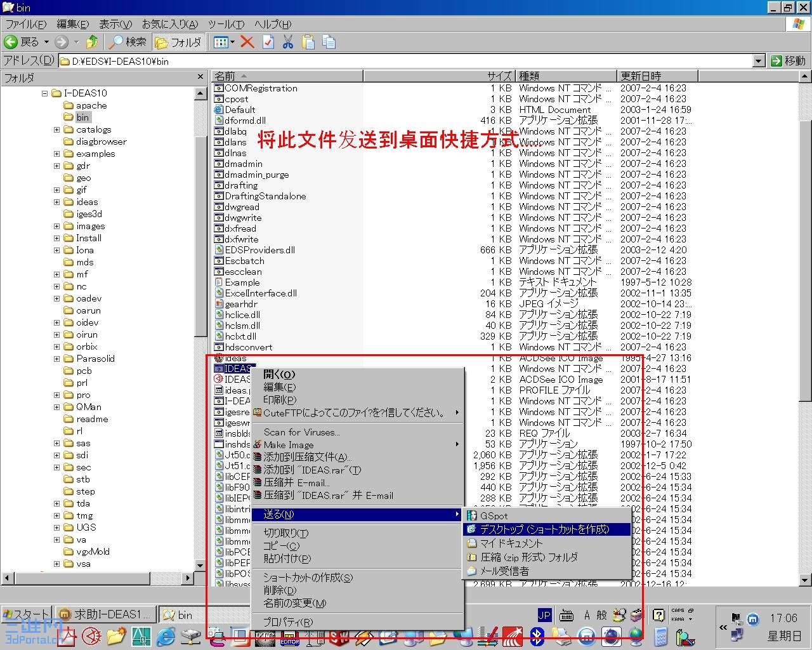Open the 表示(V) menu
This screenshot has width=812, height=650.
(115, 24)
